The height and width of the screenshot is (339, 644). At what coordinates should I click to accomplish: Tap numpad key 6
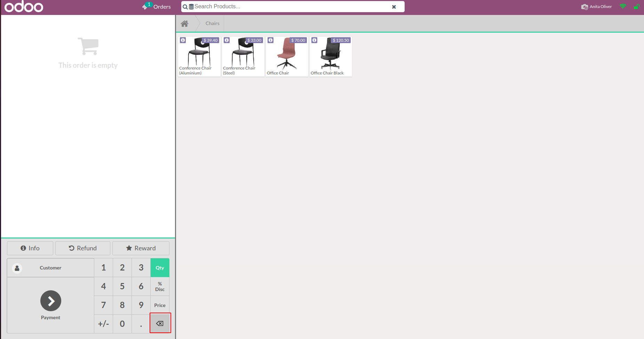click(141, 286)
